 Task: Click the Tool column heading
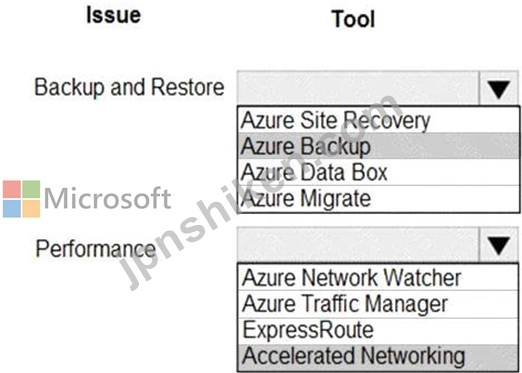pyautogui.click(x=353, y=19)
